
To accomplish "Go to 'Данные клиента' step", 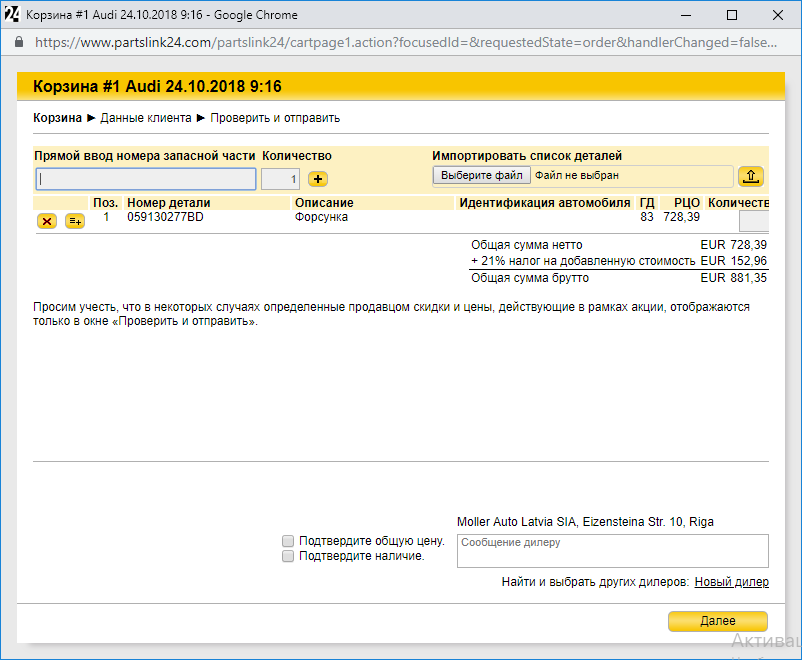I will 146,118.
